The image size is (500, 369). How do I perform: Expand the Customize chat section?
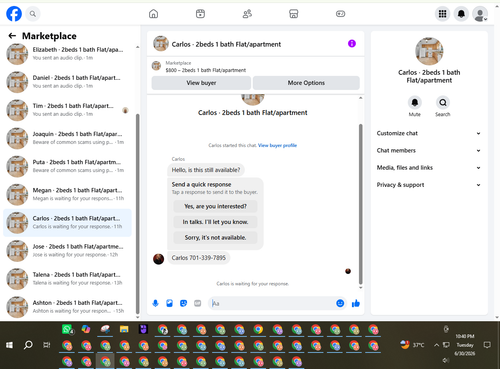[x=429, y=133]
